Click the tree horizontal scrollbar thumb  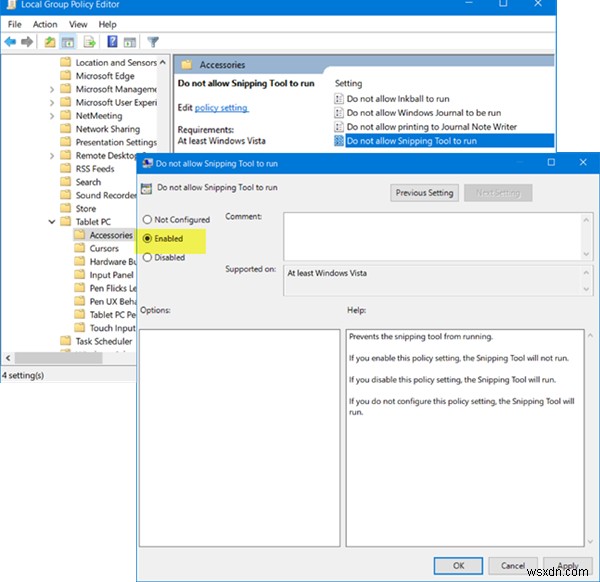(58, 358)
